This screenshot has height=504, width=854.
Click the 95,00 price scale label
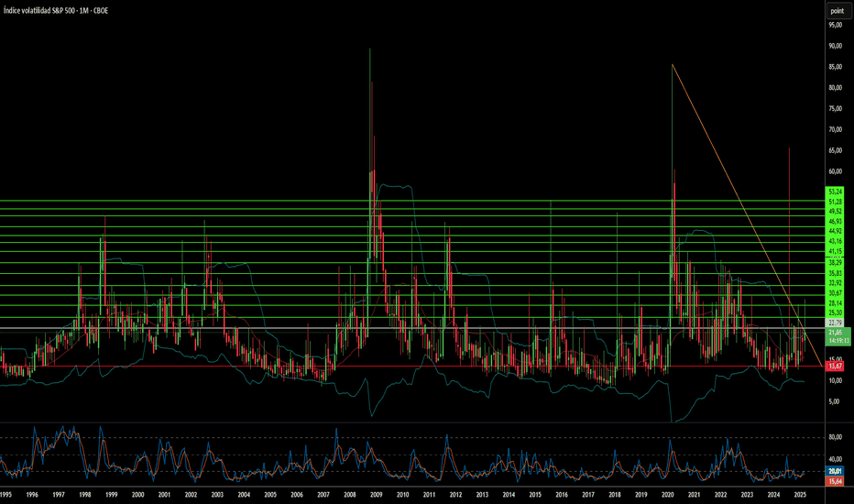(x=835, y=25)
